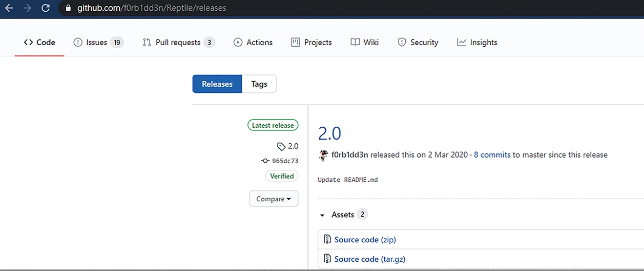Select the Tags button
Screen dimensions: 644x271
point(259,84)
